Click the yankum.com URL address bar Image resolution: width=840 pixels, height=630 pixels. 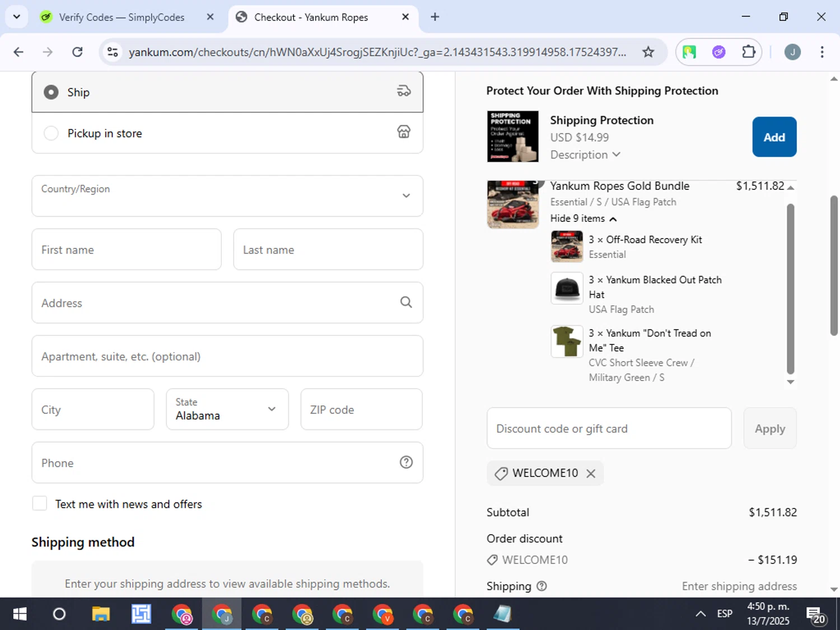click(x=377, y=52)
